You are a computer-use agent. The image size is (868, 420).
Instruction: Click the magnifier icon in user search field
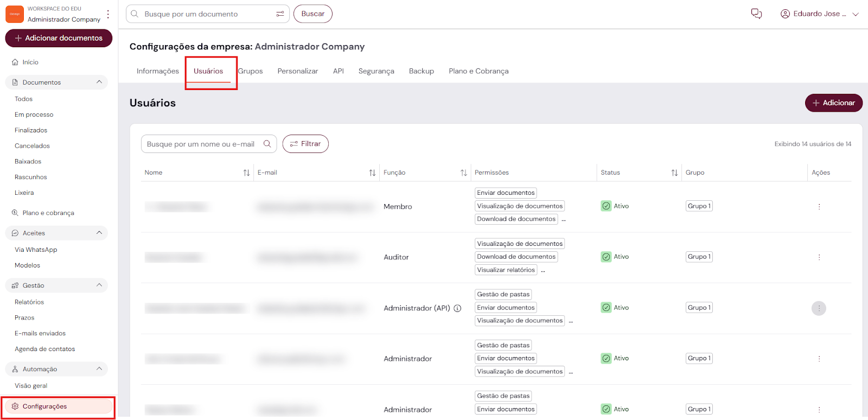pos(267,144)
